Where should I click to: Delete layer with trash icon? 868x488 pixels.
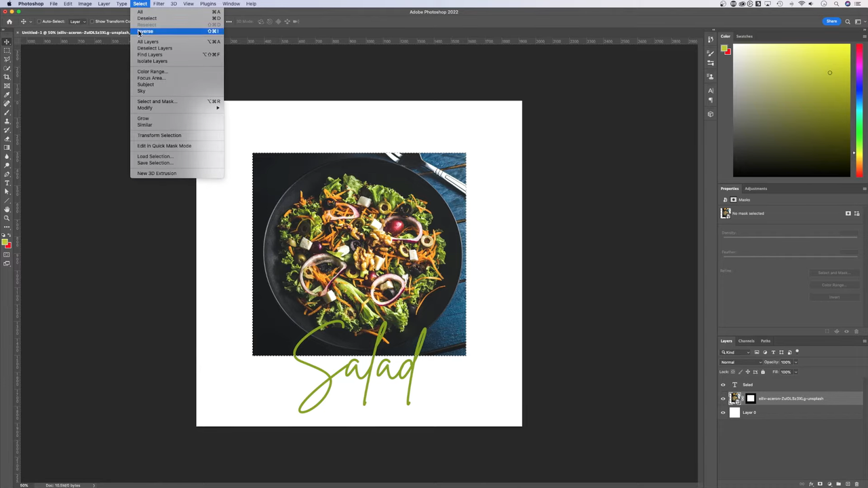[x=856, y=484]
